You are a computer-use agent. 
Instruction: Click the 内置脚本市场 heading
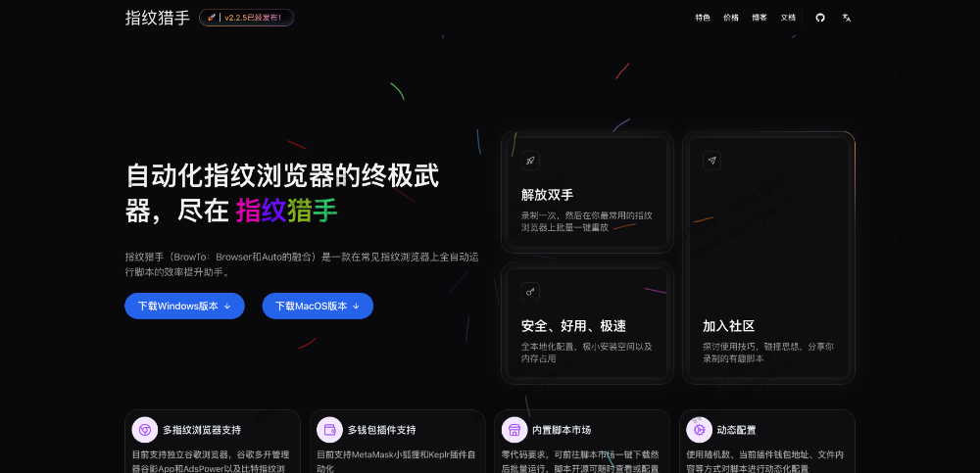pos(562,430)
